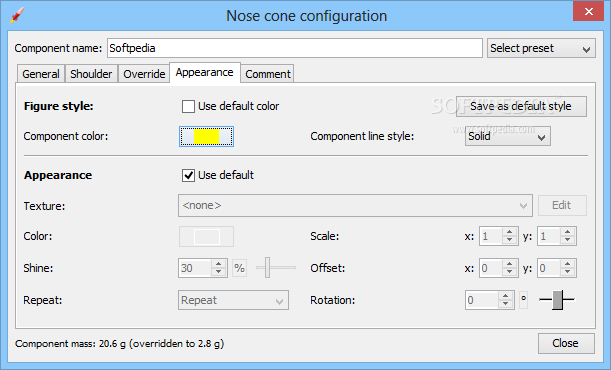Image resolution: width=611 pixels, height=370 pixels.
Task: Increase the Rotation spinner value
Action: coord(506,296)
